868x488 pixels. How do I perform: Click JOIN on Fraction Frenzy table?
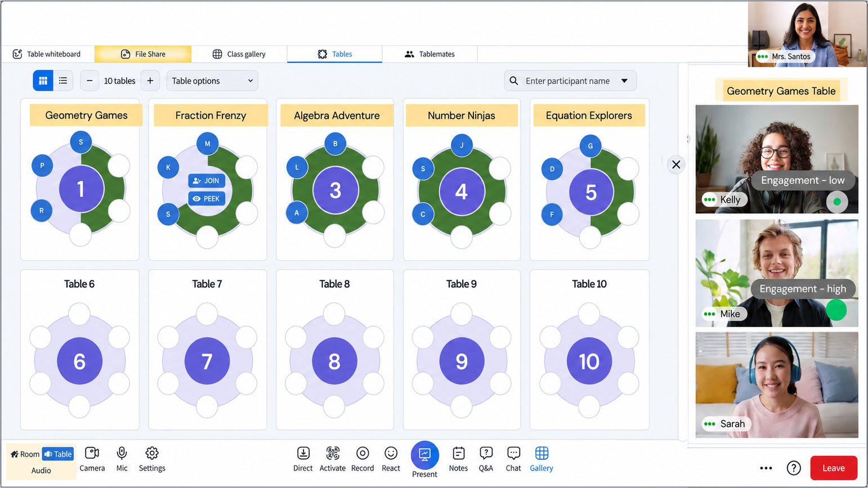click(207, 181)
